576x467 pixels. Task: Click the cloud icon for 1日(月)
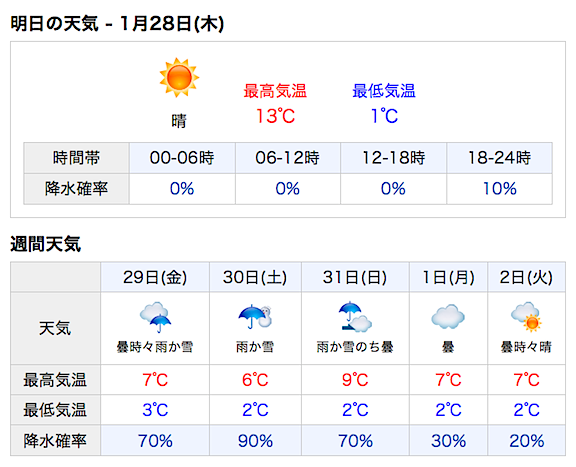coord(448,316)
